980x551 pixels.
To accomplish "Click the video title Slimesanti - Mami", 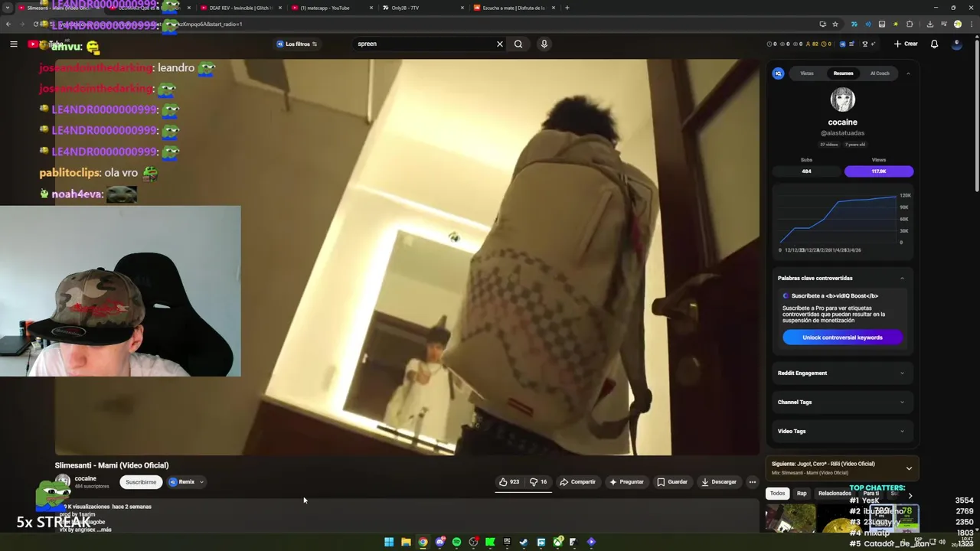I will 112,465.
